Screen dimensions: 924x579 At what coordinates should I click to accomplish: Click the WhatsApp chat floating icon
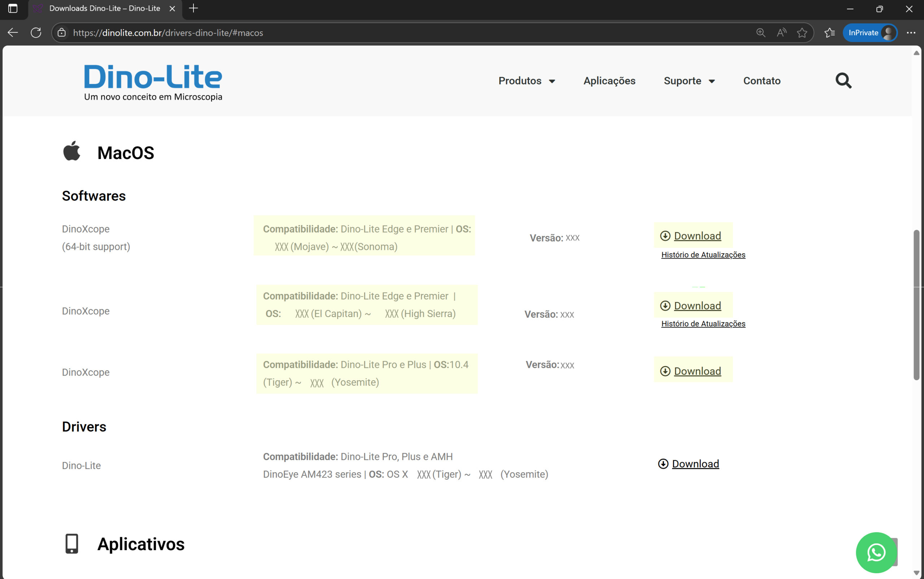(x=876, y=552)
